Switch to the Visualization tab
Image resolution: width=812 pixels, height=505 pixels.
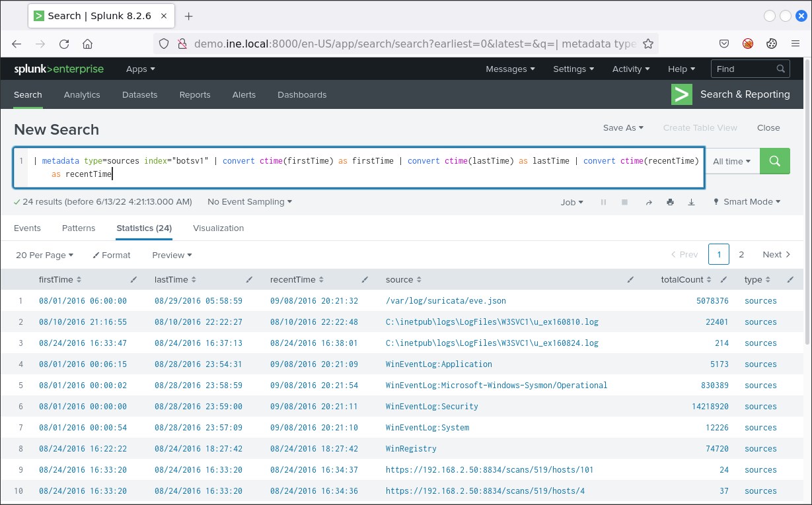point(218,228)
